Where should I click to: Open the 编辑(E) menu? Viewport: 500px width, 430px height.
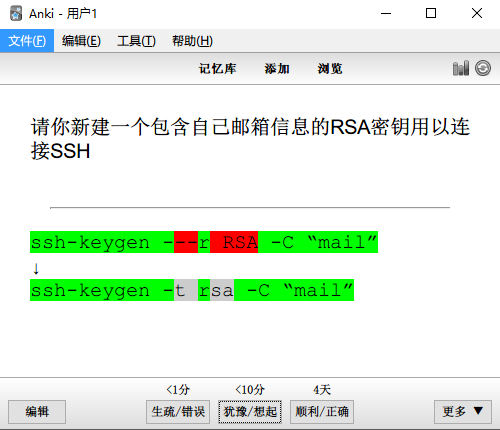click(x=81, y=41)
